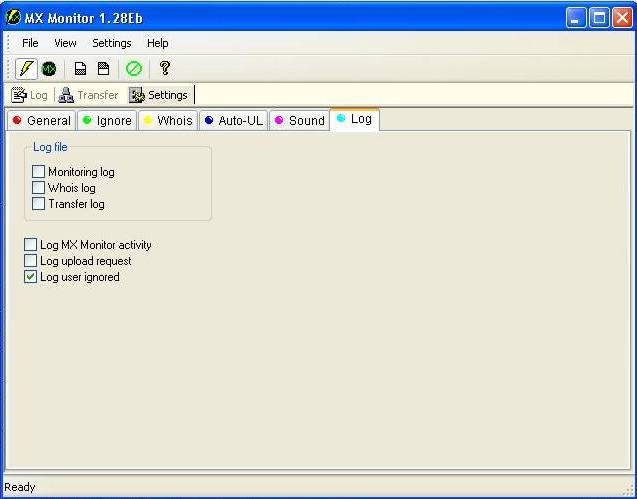This screenshot has width=637, height=499.
Task: Open the Help menu
Action: [158, 43]
